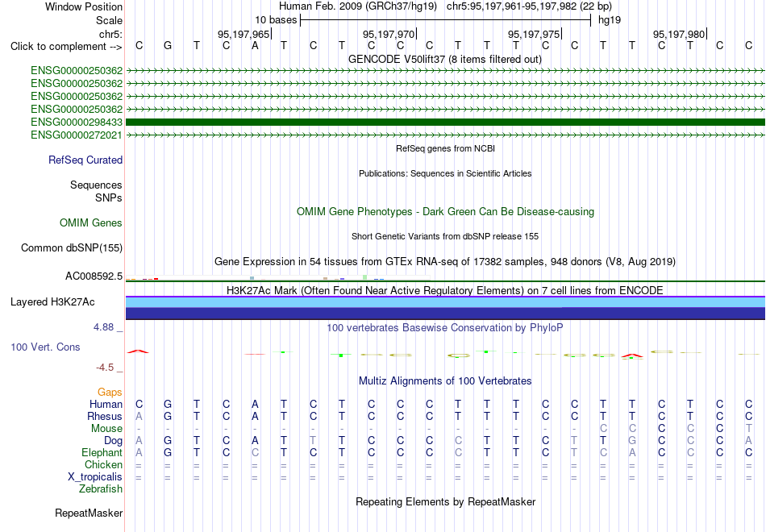The image size is (766, 532).
Task: Click the 95,197,975 position marker
Action: click(x=535, y=34)
